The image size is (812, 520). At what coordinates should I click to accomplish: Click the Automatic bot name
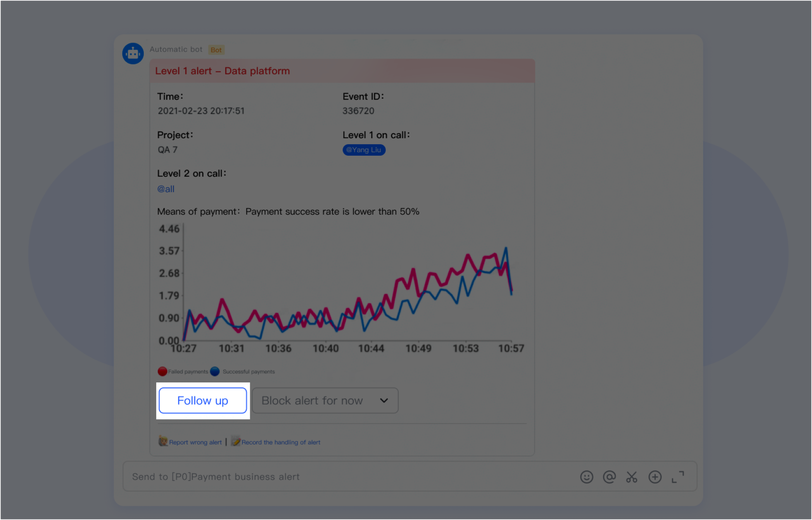(176, 49)
